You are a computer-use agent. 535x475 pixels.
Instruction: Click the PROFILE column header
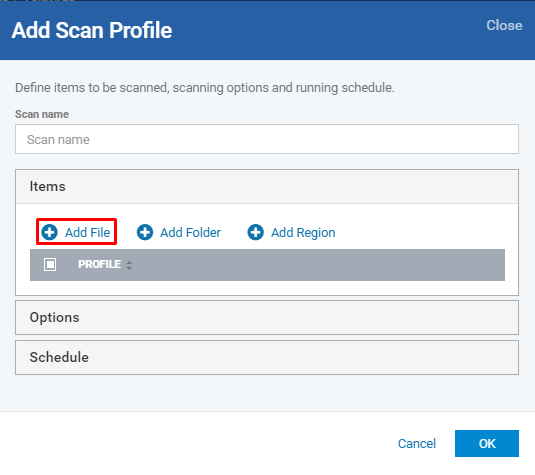click(x=99, y=264)
